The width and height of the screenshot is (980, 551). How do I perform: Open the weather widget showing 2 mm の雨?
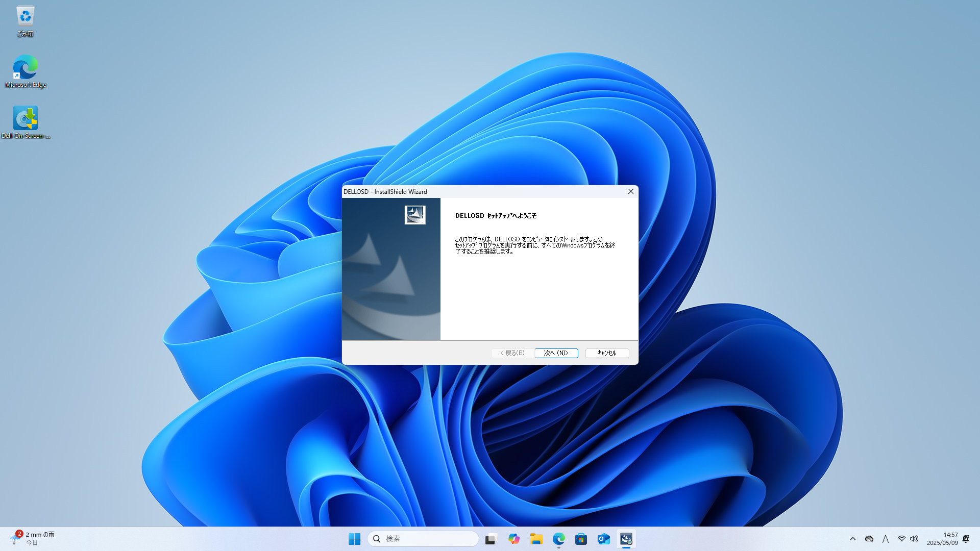point(33,538)
